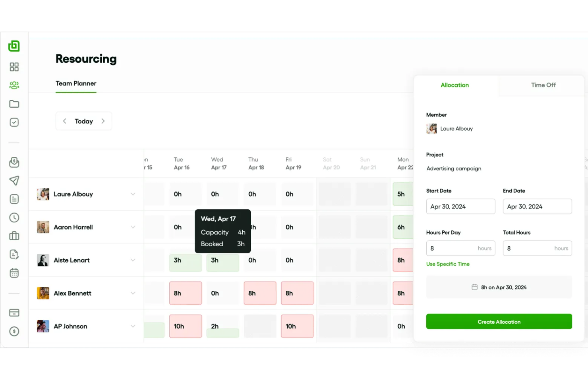Click the Aaron Harrell name label

tap(73, 227)
